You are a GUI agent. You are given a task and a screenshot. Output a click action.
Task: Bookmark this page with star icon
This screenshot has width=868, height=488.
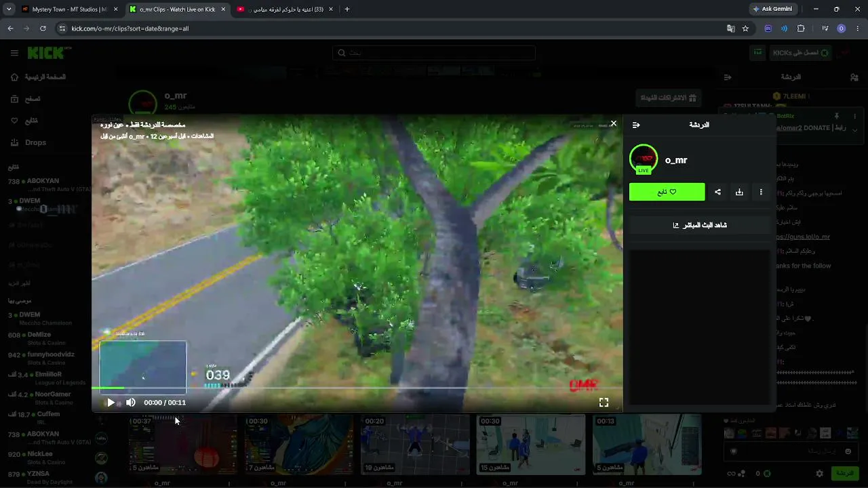(x=745, y=28)
